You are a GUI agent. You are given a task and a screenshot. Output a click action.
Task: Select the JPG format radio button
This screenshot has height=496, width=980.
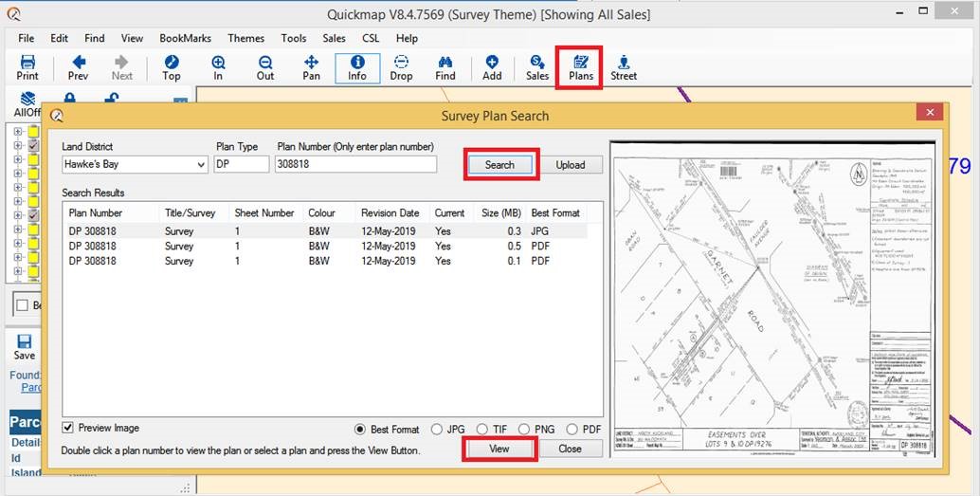coord(436,430)
